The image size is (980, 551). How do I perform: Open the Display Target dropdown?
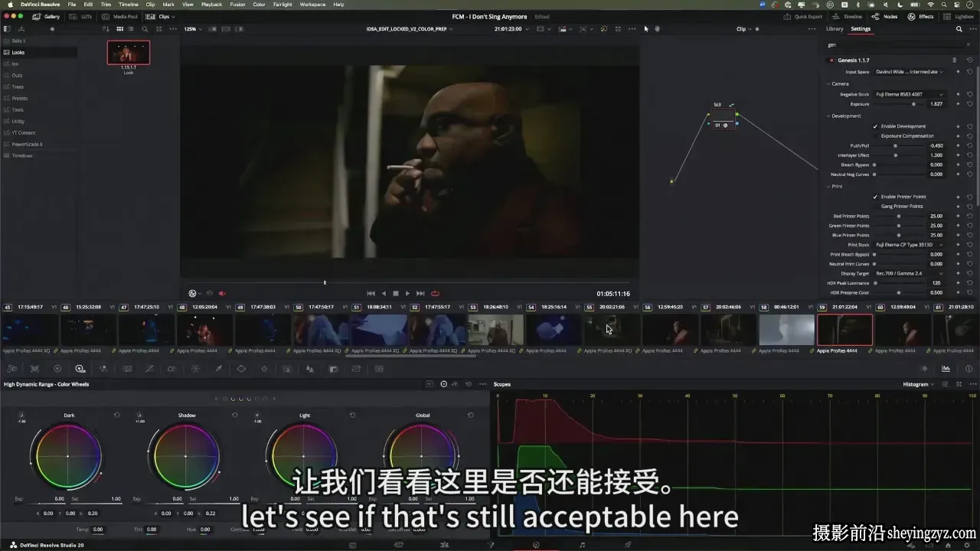910,273
